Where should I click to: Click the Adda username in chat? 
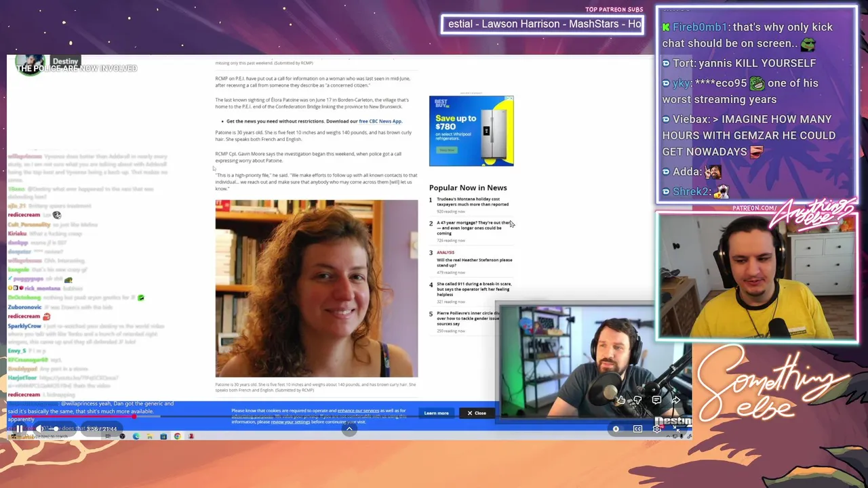coord(686,172)
